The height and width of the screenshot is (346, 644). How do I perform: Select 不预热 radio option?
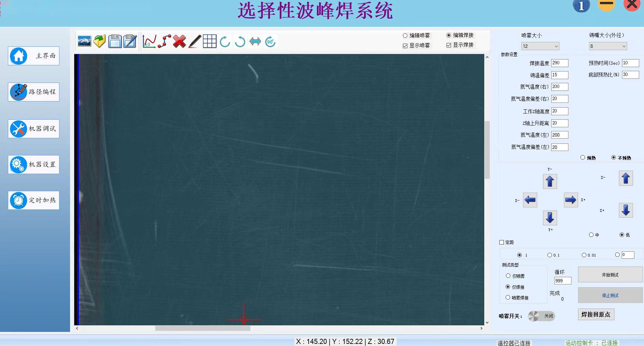pos(613,158)
